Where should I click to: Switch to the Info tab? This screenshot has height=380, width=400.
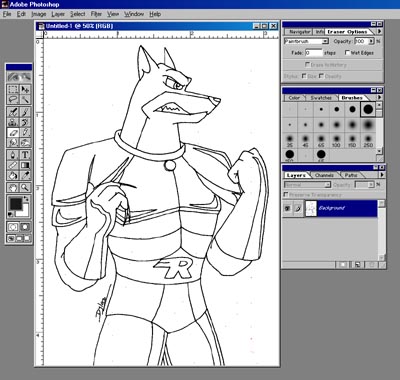[x=319, y=32]
